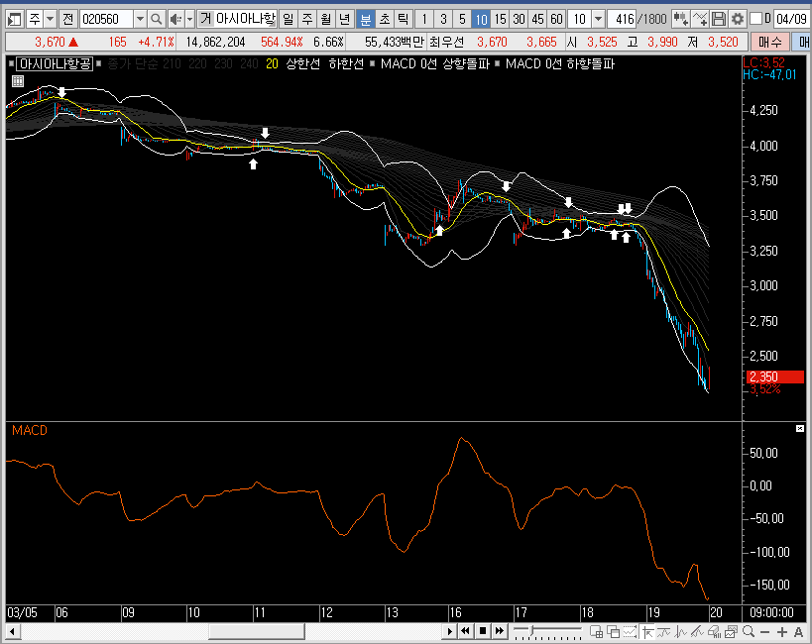Select the 분 minute period tab
The height and width of the screenshot is (644, 812).
click(366, 20)
